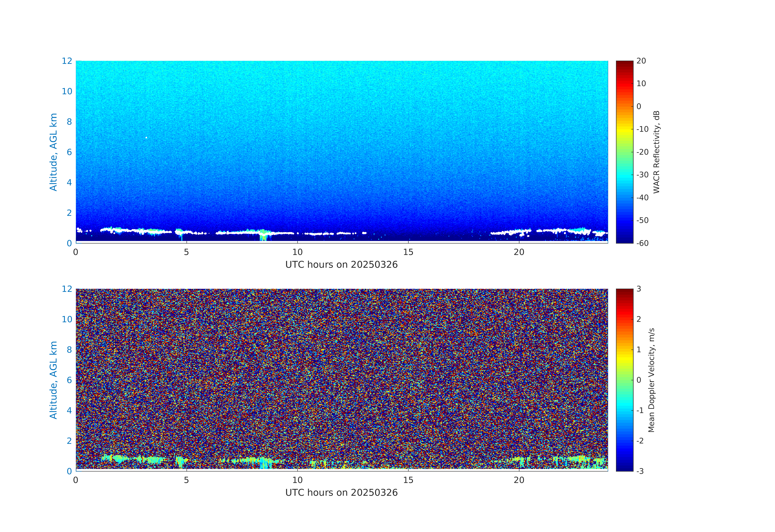Click the -60 colorbar tick label

pos(642,243)
